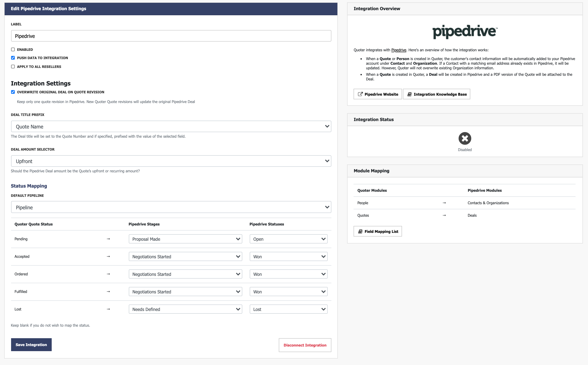
Task: Click the Quotes module cell
Action: (x=363, y=215)
